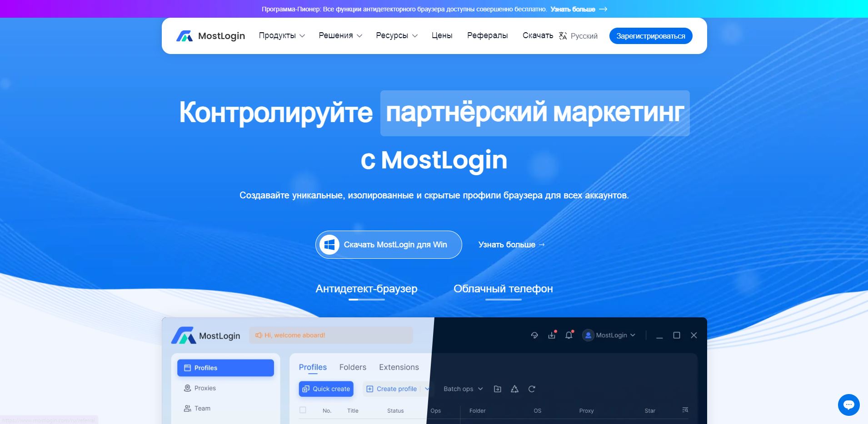868x424 pixels.
Task: Click the notification bell icon
Action: (569, 335)
